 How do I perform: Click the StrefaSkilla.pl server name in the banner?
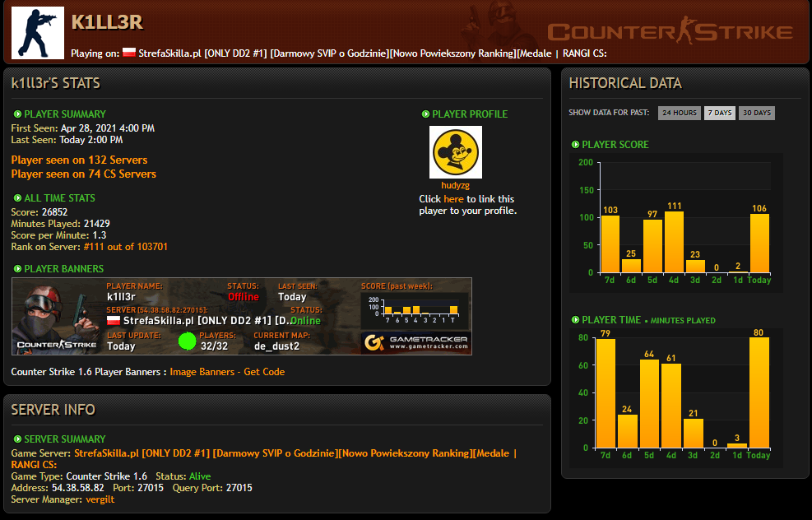(207, 321)
